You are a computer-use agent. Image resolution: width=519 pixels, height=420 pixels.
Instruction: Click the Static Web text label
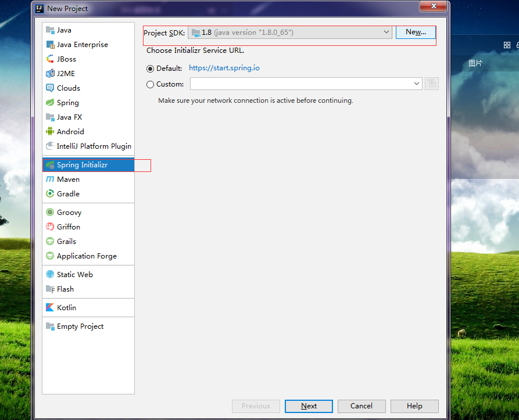[x=75, y=275]
